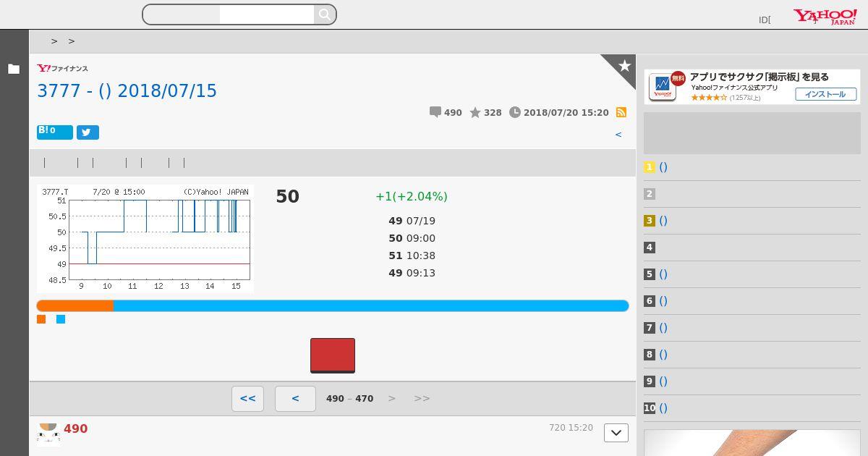868x456 pixels.
Task: Open the rank 7 ranking link
Action: click(663, 328)
